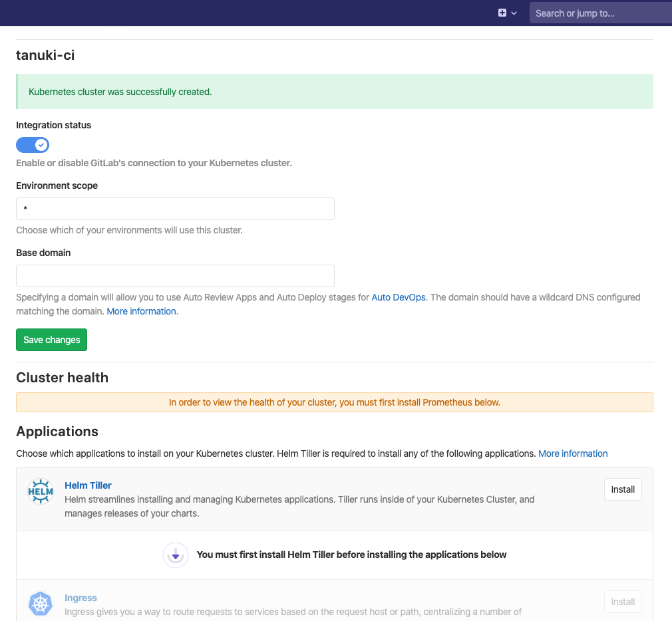
Task: Open 'More information' link in Applications section
Action: point(573,453)
